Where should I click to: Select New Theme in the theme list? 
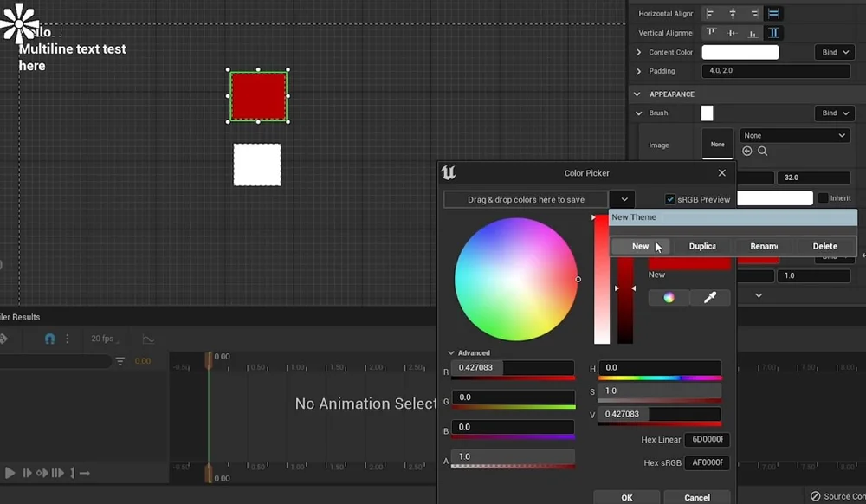(x=732, y=217)
